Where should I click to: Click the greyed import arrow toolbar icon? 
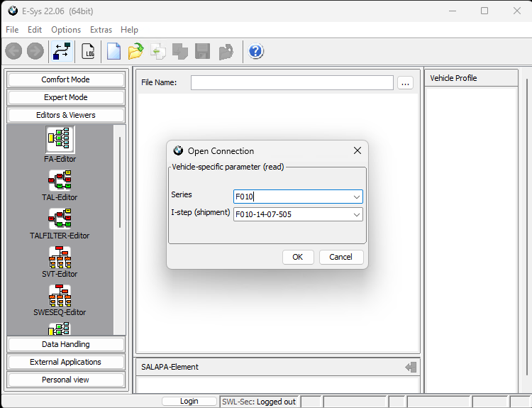click(x=158, y=51)
